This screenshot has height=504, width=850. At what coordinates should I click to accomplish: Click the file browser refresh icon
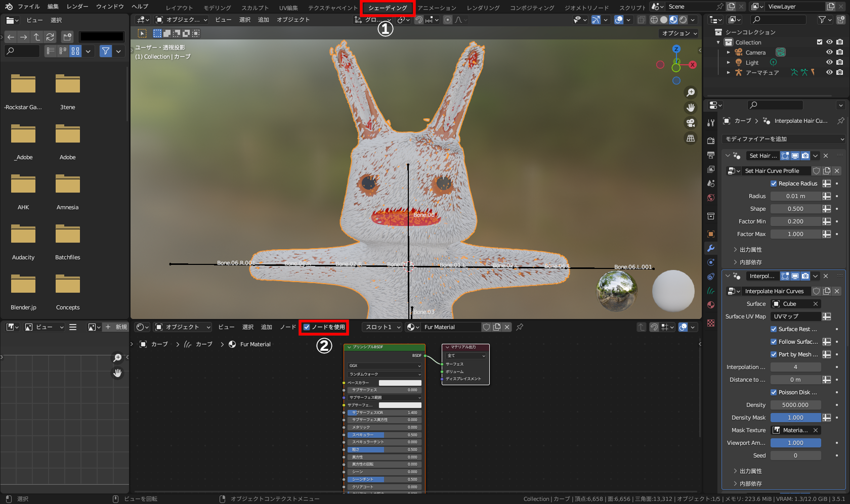pyautogui.click(x=50, y=37)
